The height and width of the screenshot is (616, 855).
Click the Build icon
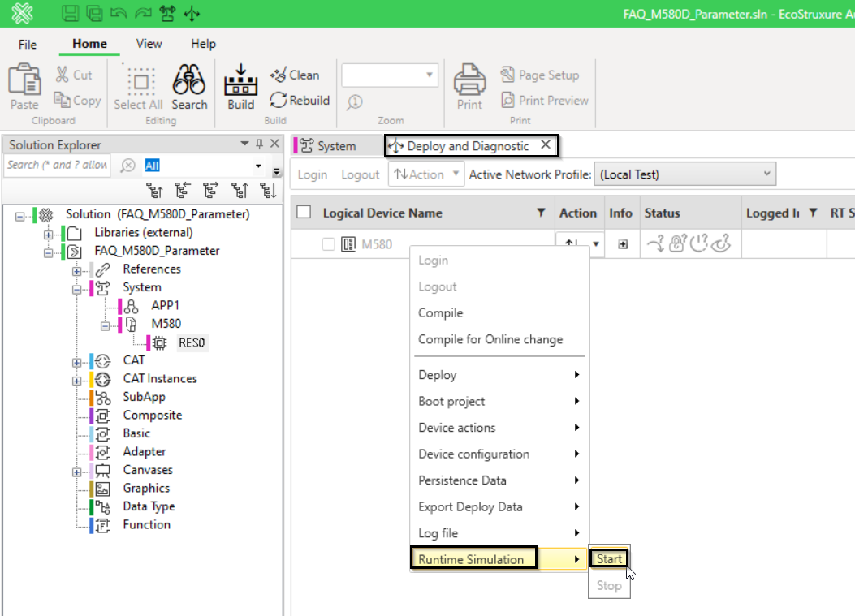pyautogui.click(x=240, y=80)
